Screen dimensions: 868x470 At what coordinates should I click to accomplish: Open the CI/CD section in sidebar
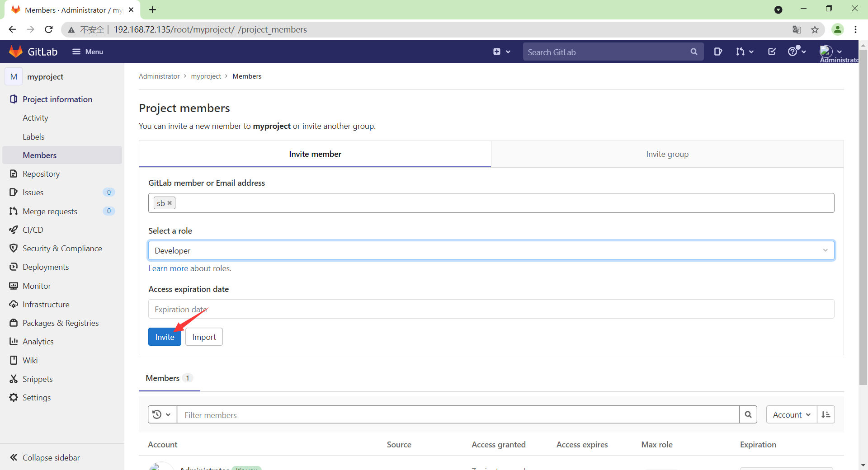[x=32, y=230]
